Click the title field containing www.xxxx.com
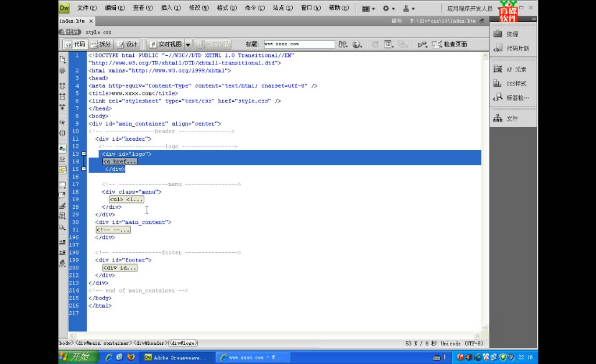The image size is (596, 364). coord(299,44)
